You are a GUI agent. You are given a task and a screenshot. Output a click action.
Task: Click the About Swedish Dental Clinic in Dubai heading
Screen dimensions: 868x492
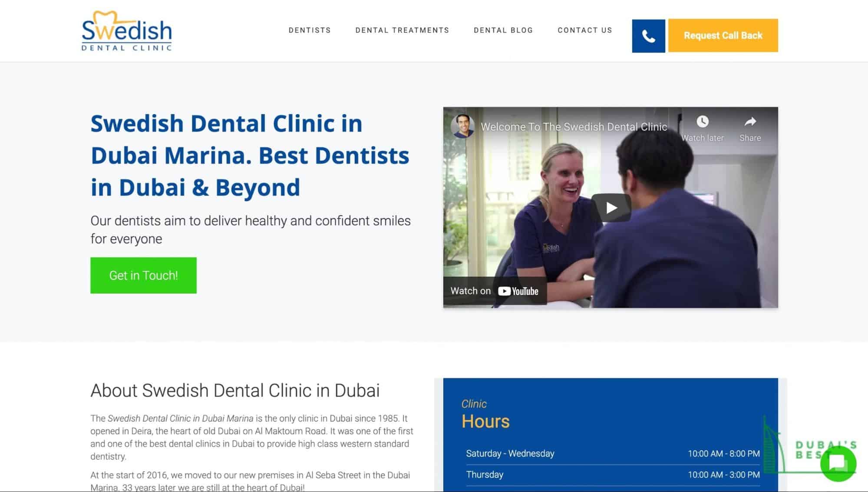[x=235, y=390]
